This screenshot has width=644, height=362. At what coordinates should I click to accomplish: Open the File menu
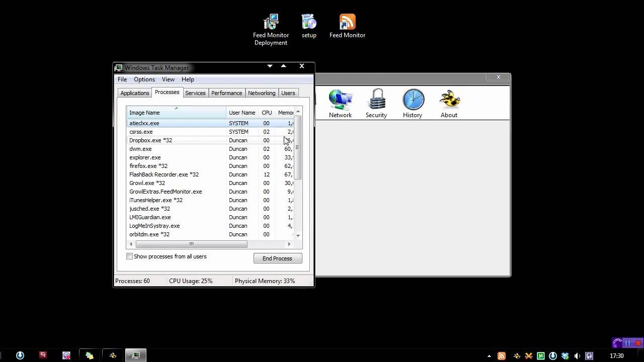(122, 79)
